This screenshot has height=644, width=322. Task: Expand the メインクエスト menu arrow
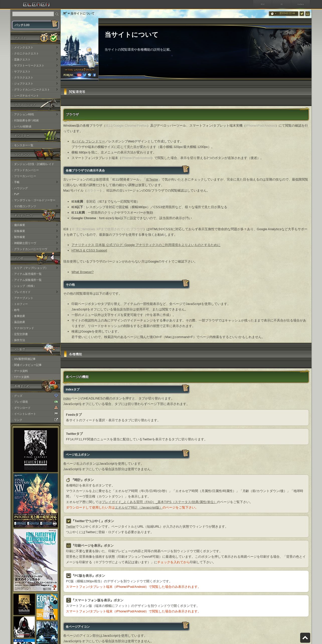57,47
